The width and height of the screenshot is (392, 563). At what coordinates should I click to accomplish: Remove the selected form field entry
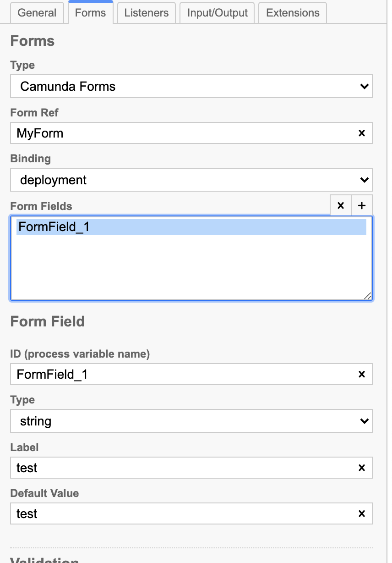pyautogui.click(x=341, y=205)
